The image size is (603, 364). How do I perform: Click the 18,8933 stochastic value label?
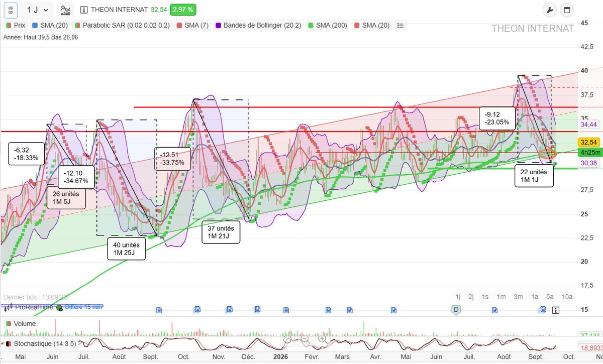coord(590,348)
